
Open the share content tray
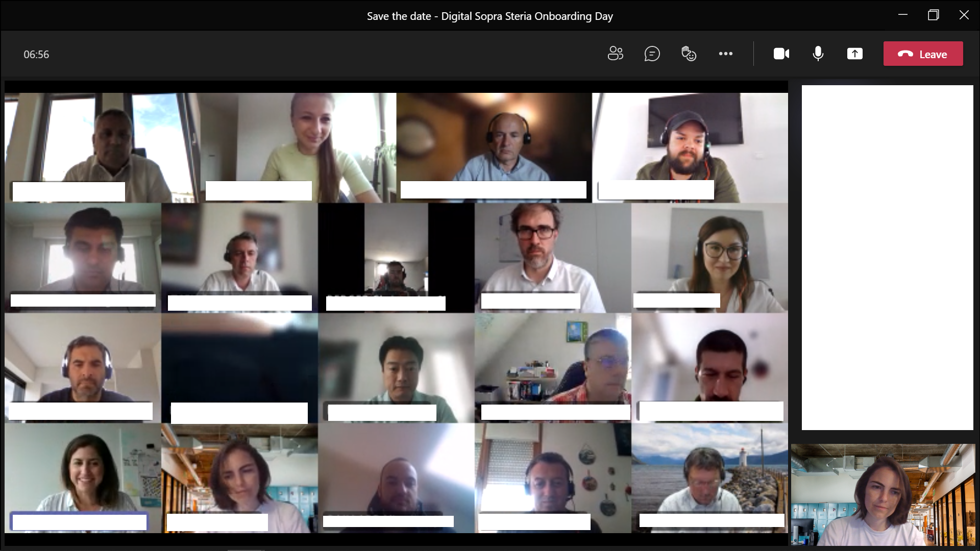pyautogui.click(x=854, y=54)
